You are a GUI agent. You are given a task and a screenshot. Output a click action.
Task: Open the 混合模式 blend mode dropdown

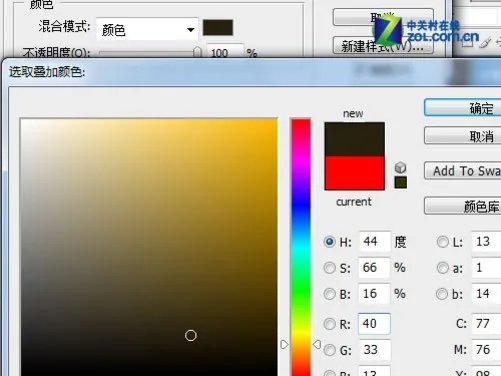click(x=147, y=29)
